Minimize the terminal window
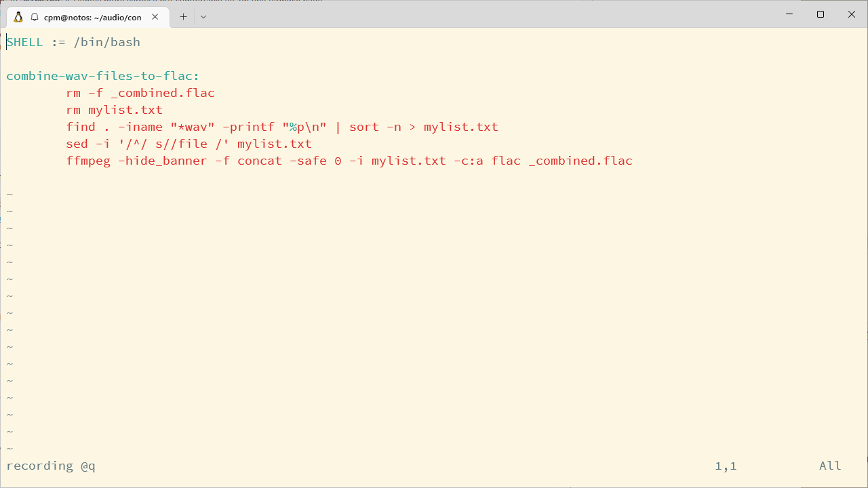Screen dimensions: 868x488 coord(789,14)
